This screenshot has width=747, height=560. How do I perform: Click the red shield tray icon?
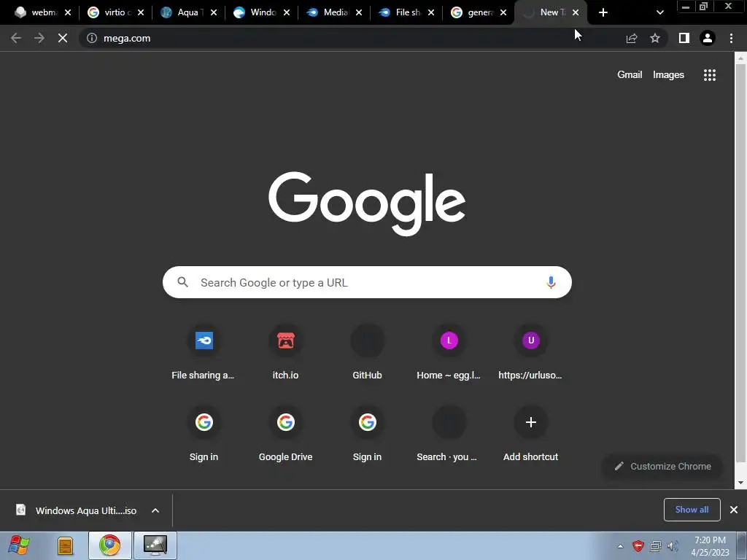638,546
